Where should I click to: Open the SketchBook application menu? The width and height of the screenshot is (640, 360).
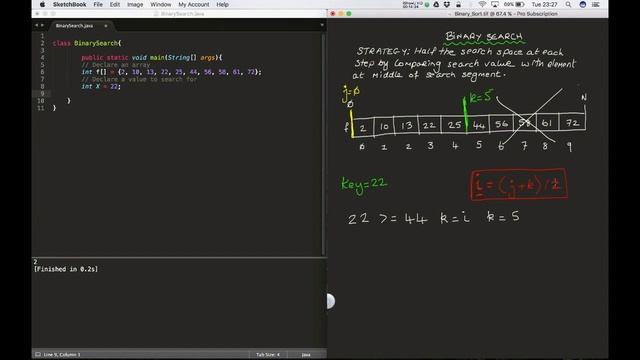pos(69,4)
